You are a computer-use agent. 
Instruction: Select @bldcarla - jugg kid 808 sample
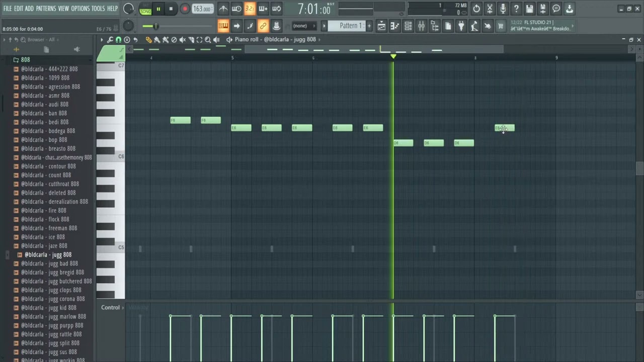[49, 308]
